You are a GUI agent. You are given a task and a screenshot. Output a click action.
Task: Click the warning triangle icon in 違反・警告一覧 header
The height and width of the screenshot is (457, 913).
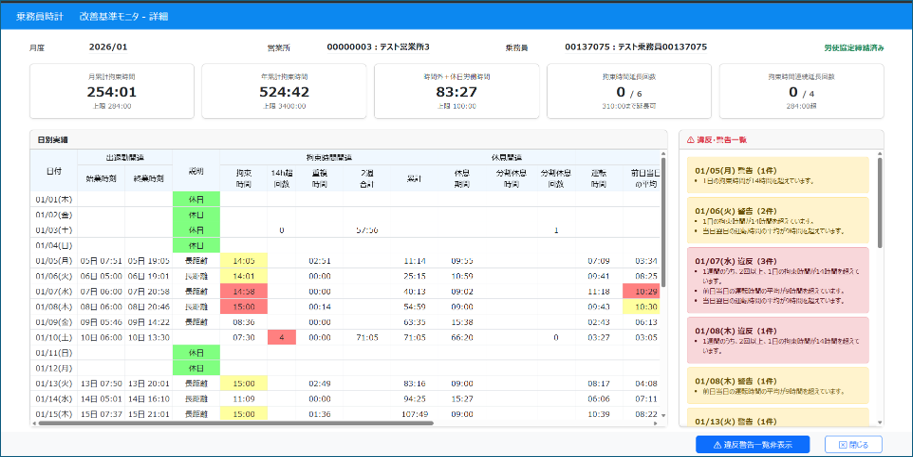point(688,140)
